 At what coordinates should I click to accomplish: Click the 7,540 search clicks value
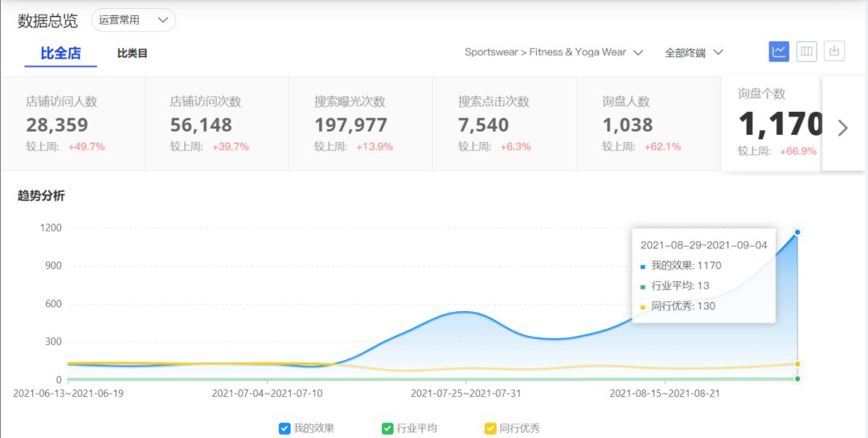(483, 125)
